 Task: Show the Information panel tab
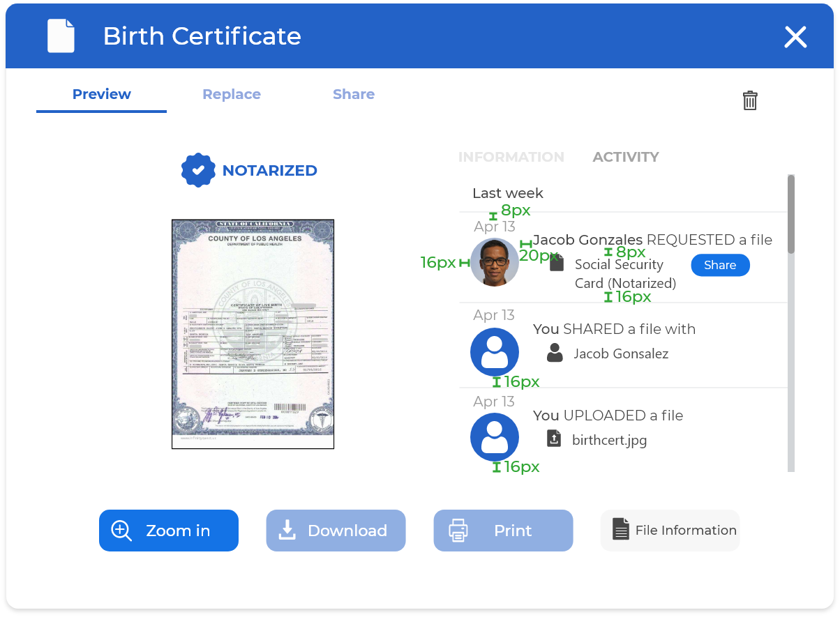511,157
